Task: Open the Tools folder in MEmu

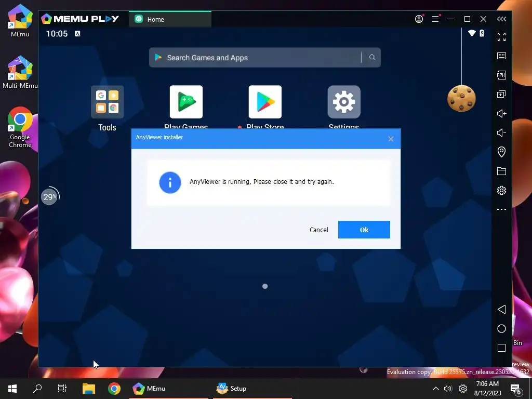Action: [107, 102]
